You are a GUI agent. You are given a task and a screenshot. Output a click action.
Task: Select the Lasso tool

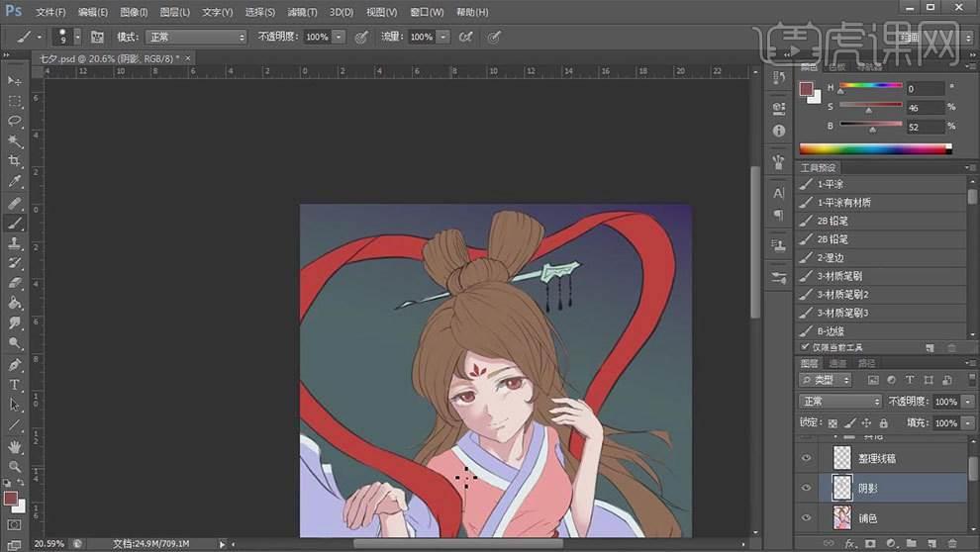click(15, 121)
